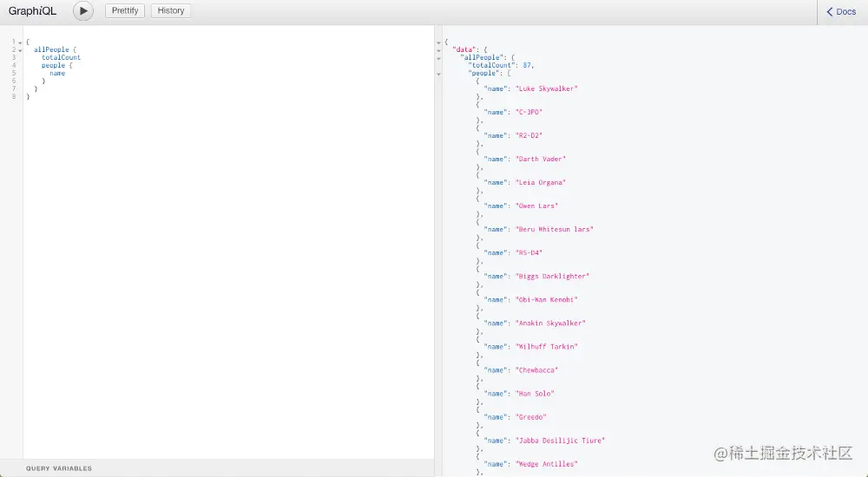The width and height of the screenshot is (868, 477).
Task: Collapse the "allPeople" result object
Action: [x=438, y=58]
